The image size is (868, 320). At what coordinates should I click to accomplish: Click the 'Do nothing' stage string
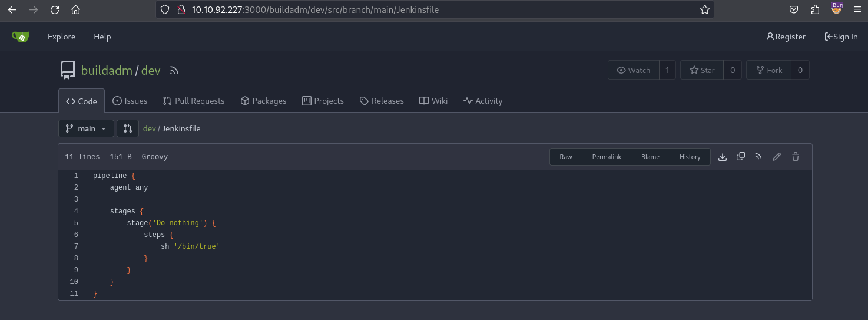click(180, 223)
